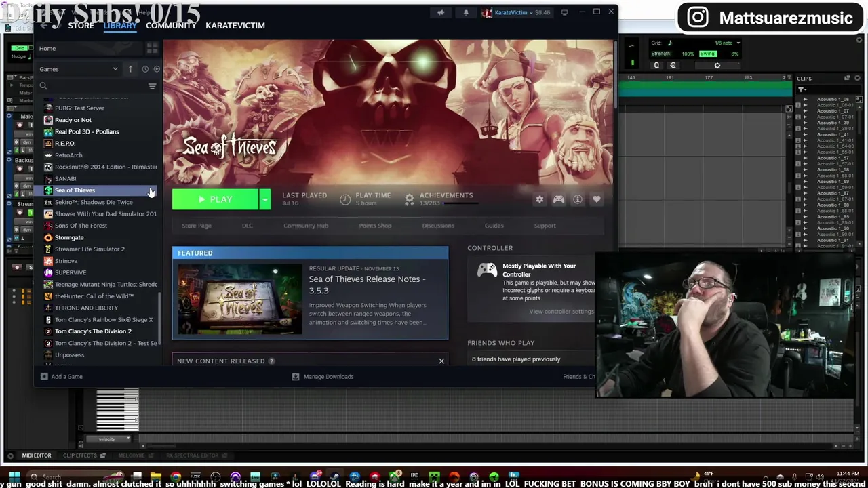
Task: Open Community Hub tab
Action: (x=306, y=226)
